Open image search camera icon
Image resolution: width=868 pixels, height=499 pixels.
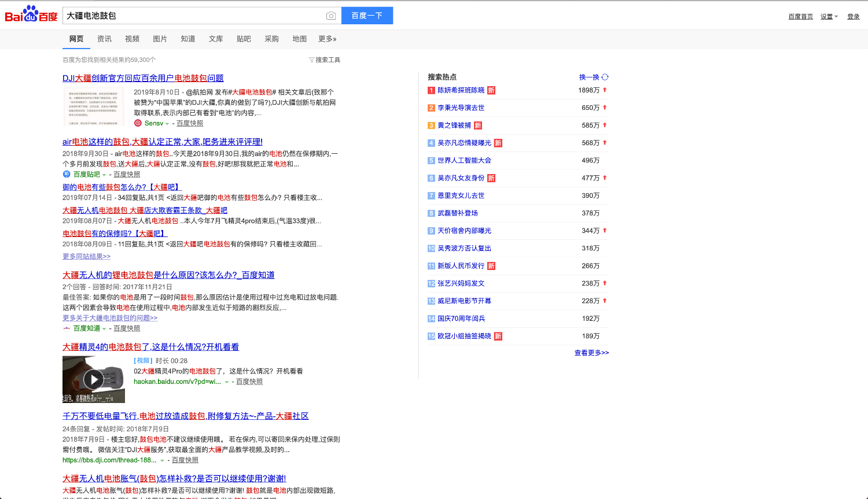pos(331,16)
